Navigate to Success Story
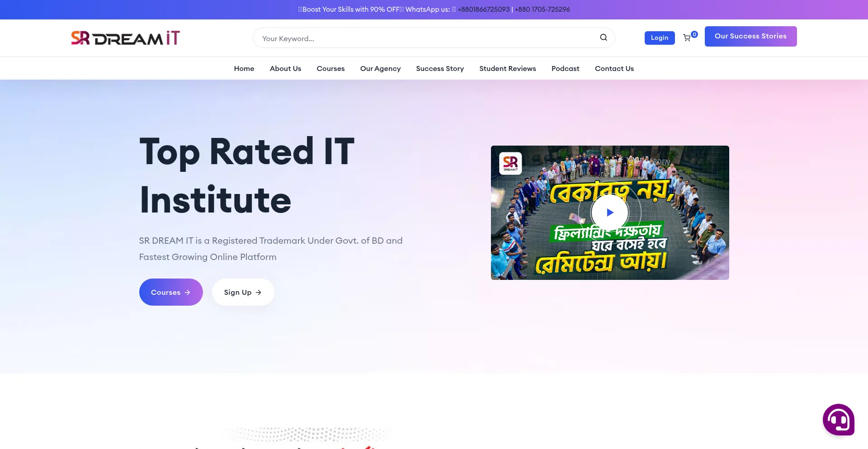The width and height of the screenshot is (868, 449). pyautogui.click(x=440, y=69)
